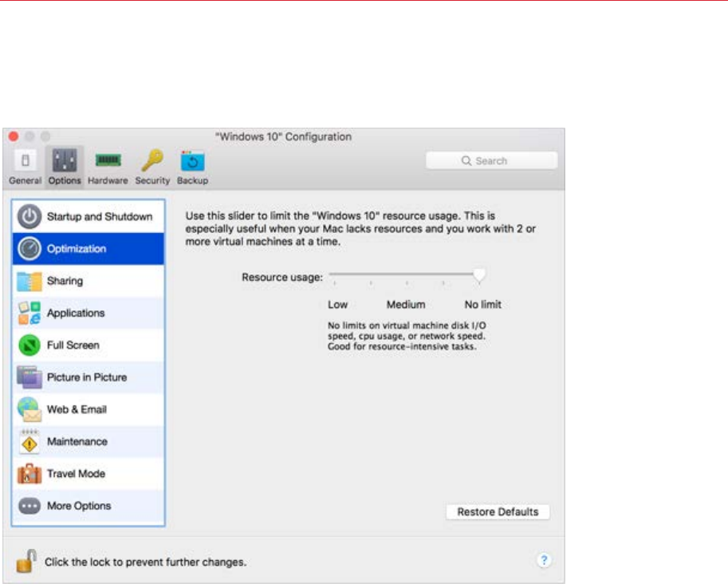Viewport: 728px width, 584px height.
Task: Open help with the question mark button
Action: pos(544,560)
